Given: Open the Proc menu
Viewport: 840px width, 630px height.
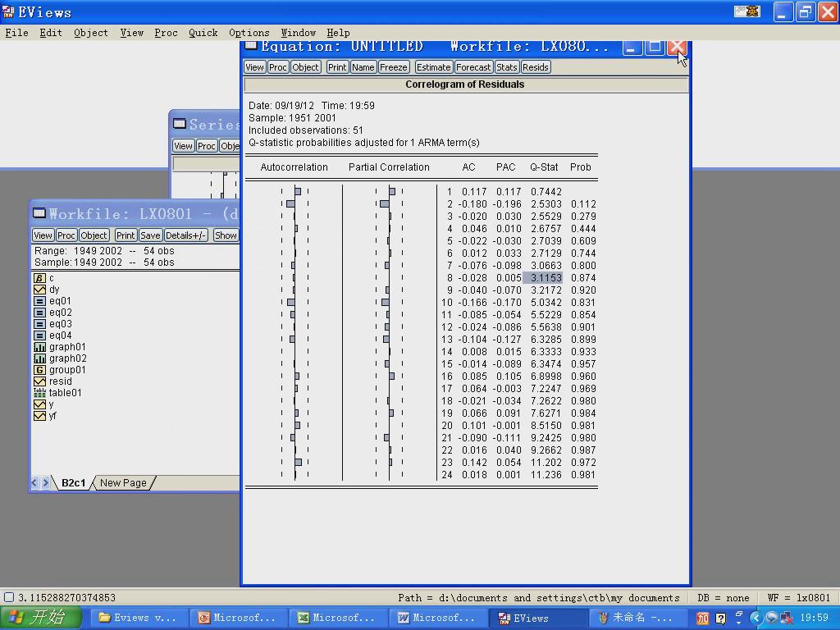Looking at the screenshot, I should (166, 33).
